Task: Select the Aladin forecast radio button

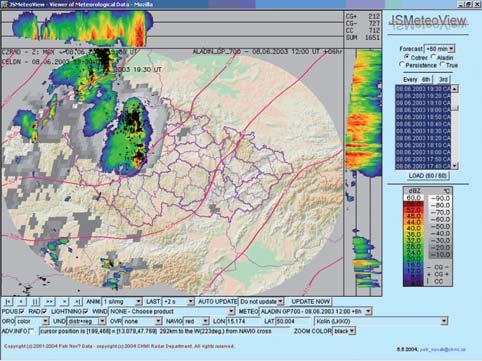Action: pyautogui.click(x=433, y=57)
